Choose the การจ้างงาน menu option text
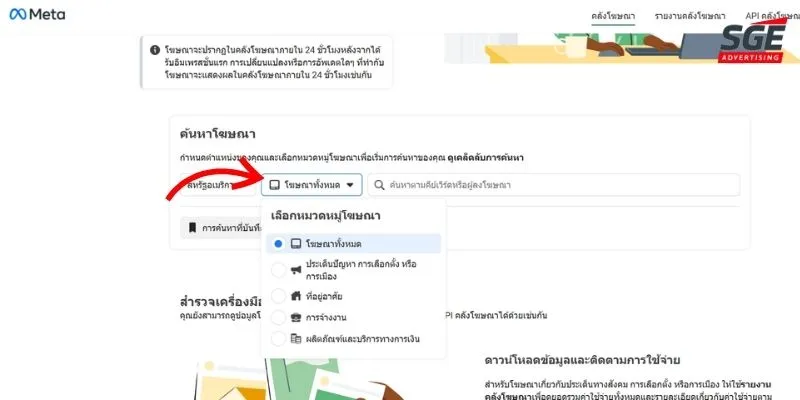The image size is (800, 400). click(326, 318)
